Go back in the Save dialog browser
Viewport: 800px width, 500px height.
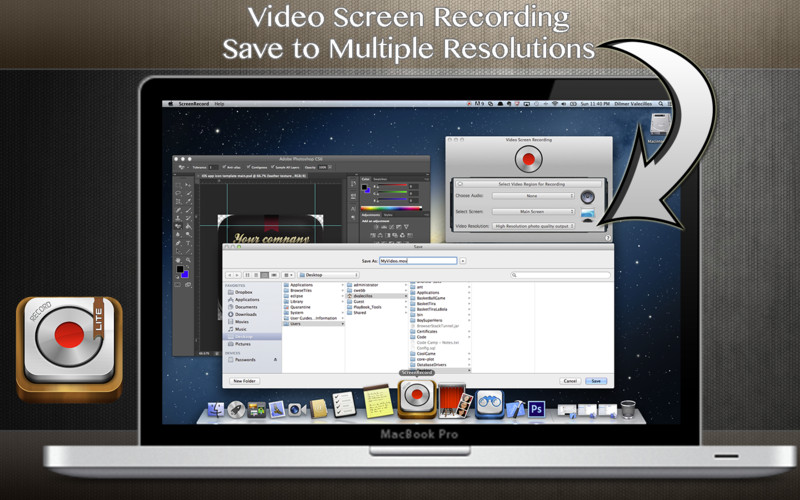click(x=229, y=275)
